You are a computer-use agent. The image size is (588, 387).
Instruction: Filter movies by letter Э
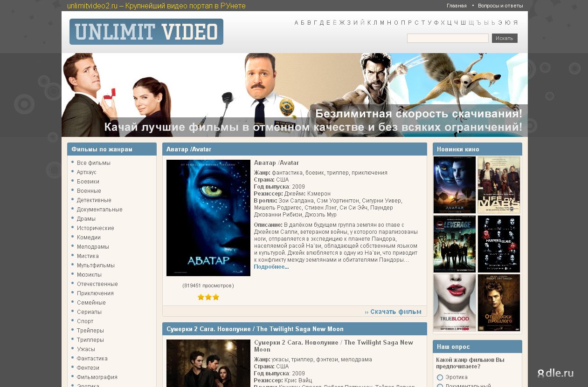pos(500,23)
